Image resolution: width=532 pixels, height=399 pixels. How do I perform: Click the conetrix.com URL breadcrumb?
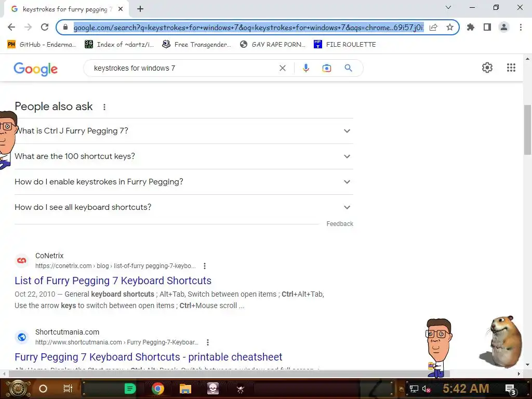pos(115,266)
